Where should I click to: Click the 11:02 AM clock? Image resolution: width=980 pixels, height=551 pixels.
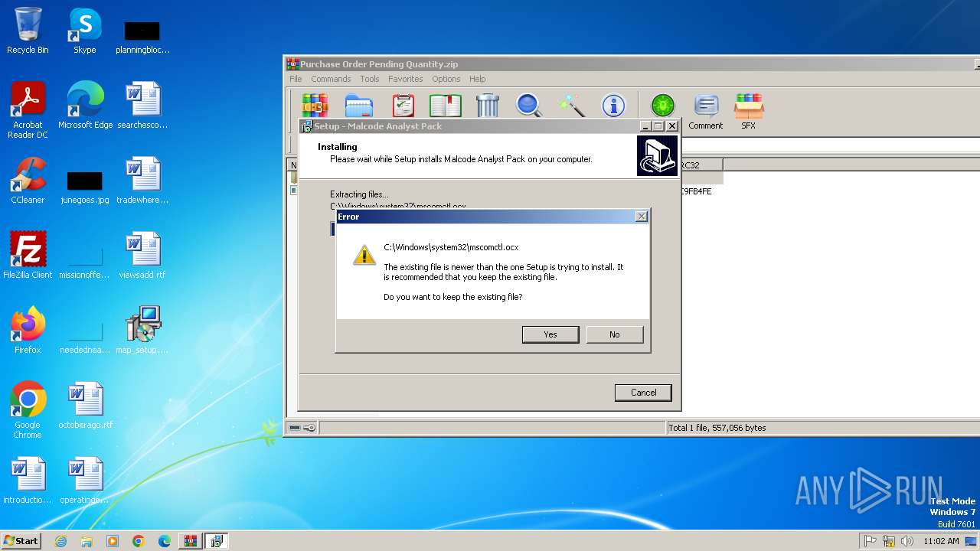click(941, 541)
